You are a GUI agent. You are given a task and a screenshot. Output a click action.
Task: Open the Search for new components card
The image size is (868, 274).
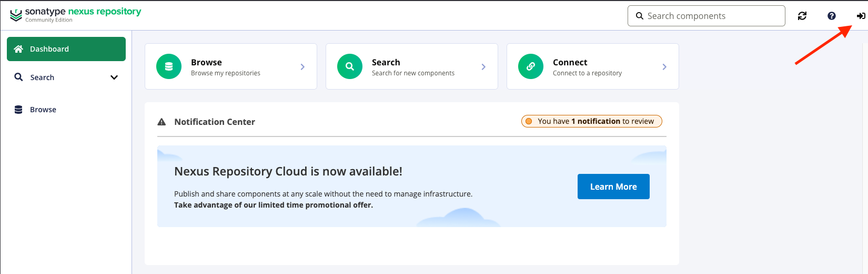[412, 66]
